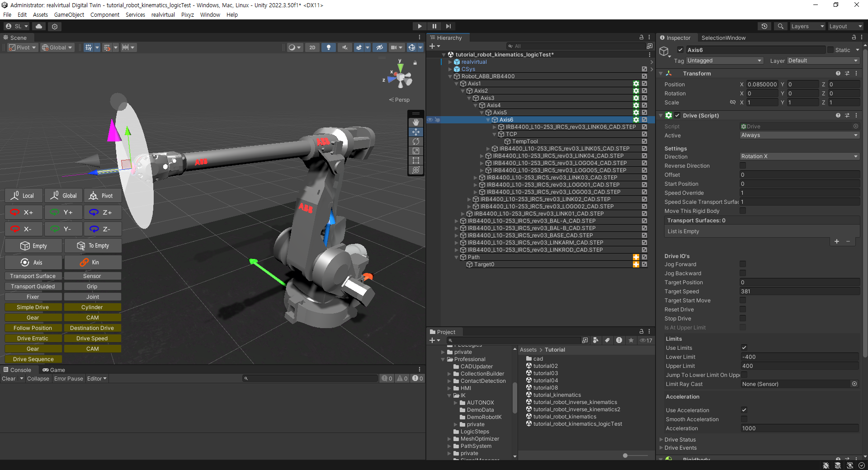Enable the Reverse Direction checkbox
868x470 pixels.
[x=743, y=166]
